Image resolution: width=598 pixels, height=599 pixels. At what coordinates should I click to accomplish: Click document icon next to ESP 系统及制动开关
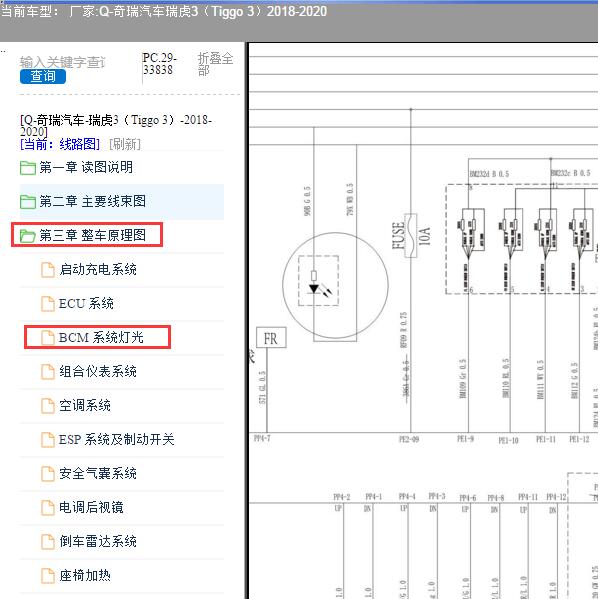click(48, 440)
